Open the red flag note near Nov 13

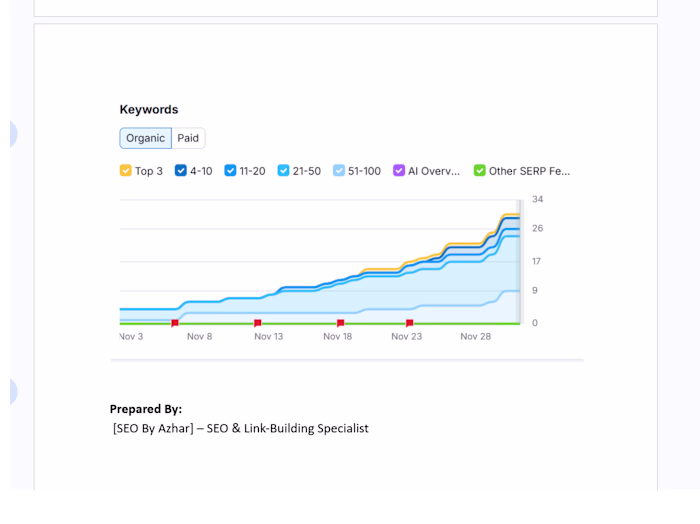click(x=258, y=323)
